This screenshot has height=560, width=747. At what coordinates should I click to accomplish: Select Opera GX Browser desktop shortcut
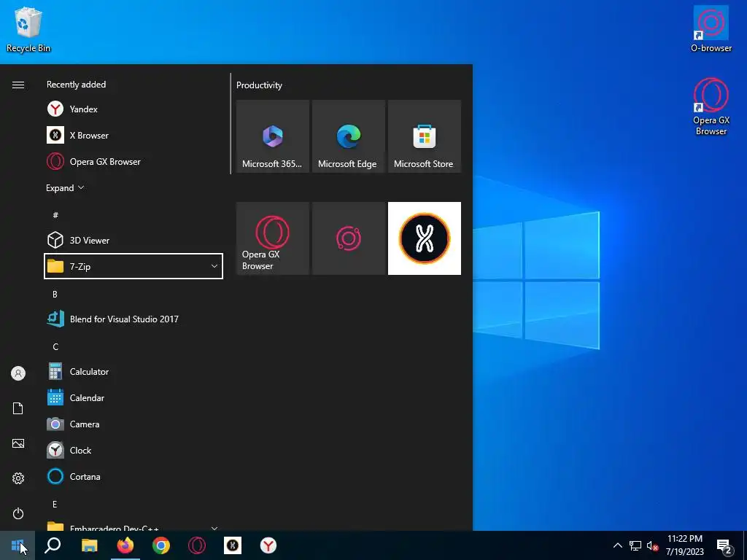point(711,106)
